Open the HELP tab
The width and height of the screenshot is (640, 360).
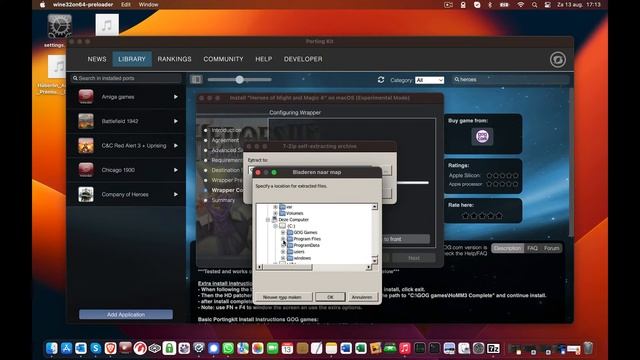(264, 59)
